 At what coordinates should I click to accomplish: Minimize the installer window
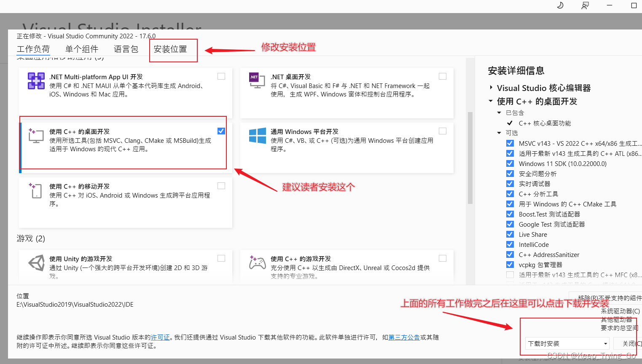pos(609,5)
